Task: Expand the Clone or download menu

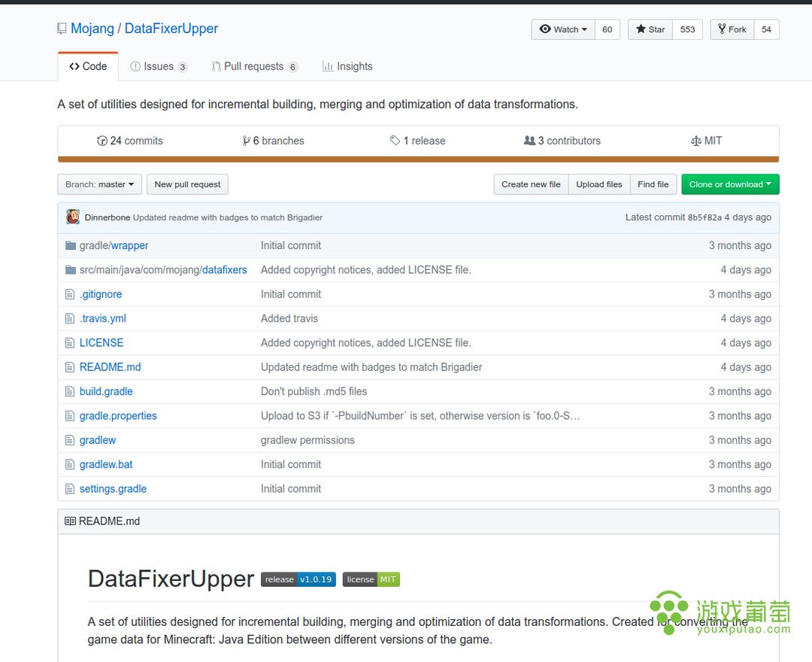Action: [730, 184]
